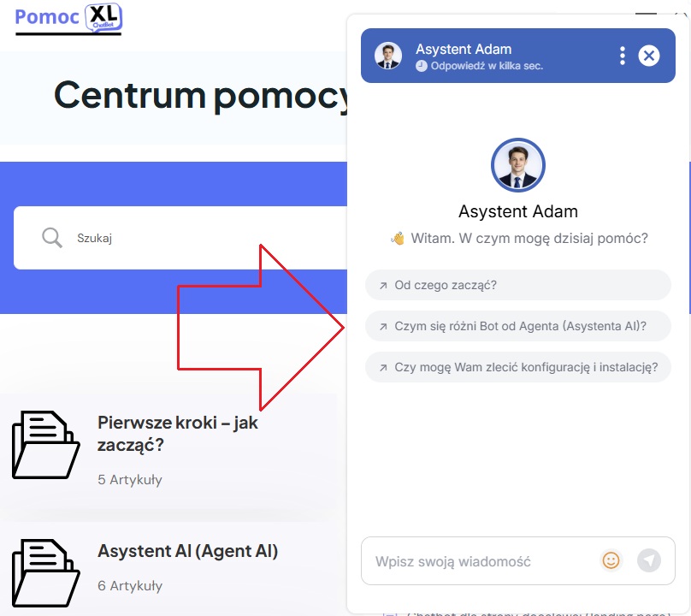
Task: Click the "Asystent Adam" title in header
Action: pos(464,49)
